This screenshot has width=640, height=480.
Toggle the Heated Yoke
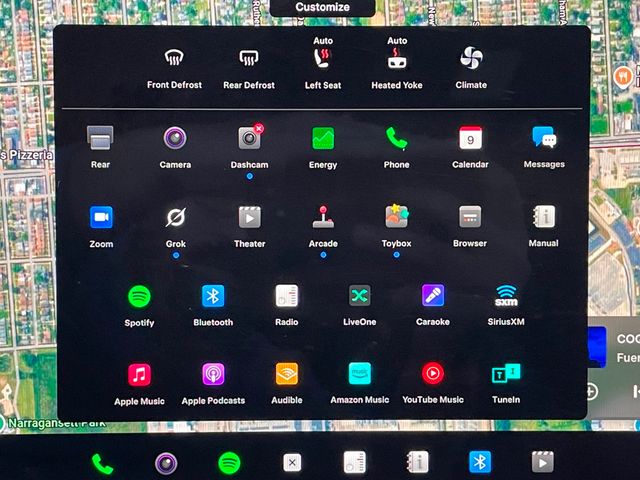click(397, 59)
